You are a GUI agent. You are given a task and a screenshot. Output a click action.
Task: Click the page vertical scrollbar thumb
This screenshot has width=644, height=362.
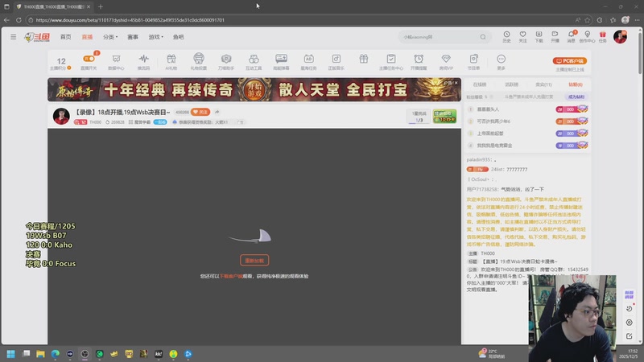pyautogui.click(x=640, y=53)
